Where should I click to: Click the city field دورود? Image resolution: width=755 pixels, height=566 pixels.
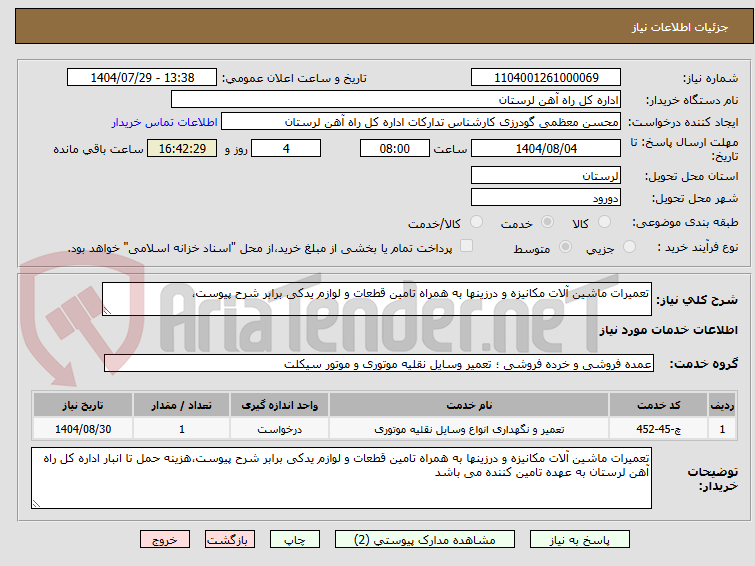click(546, 197)
